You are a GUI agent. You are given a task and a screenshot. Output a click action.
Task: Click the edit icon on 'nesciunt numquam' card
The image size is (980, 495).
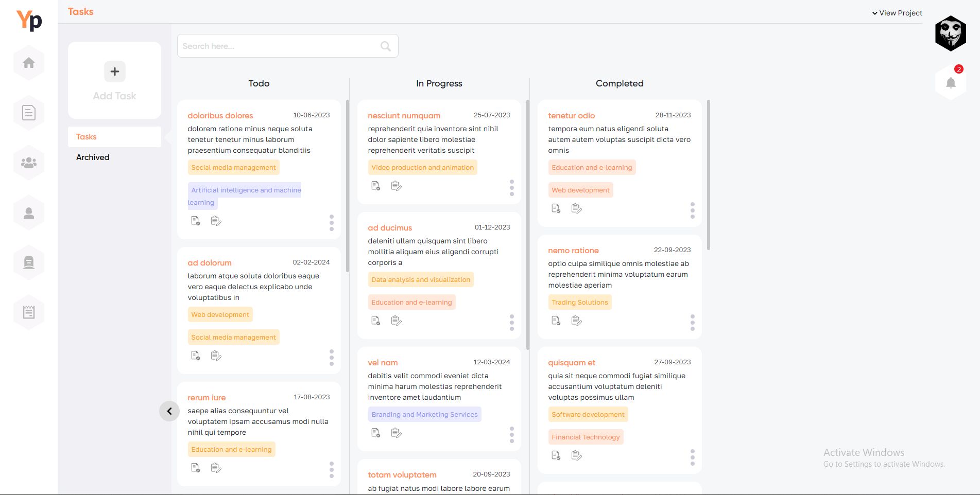point(396,186)
